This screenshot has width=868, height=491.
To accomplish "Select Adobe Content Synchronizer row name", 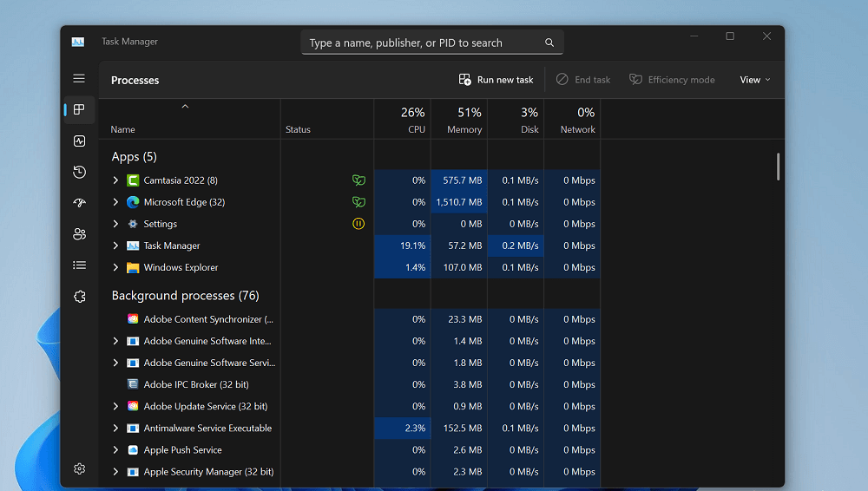I will click(208, 319).
